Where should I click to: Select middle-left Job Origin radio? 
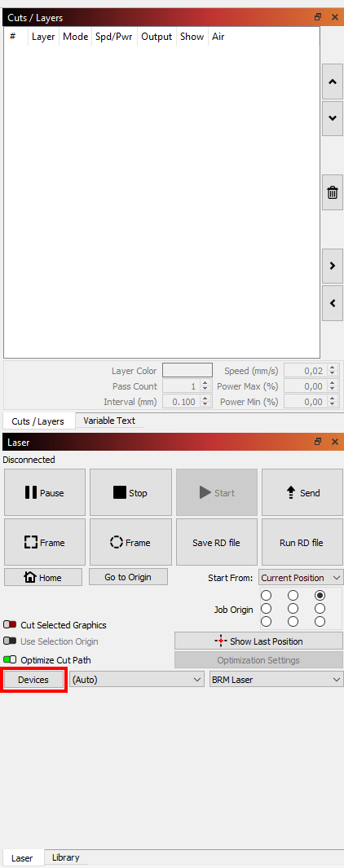266,608
